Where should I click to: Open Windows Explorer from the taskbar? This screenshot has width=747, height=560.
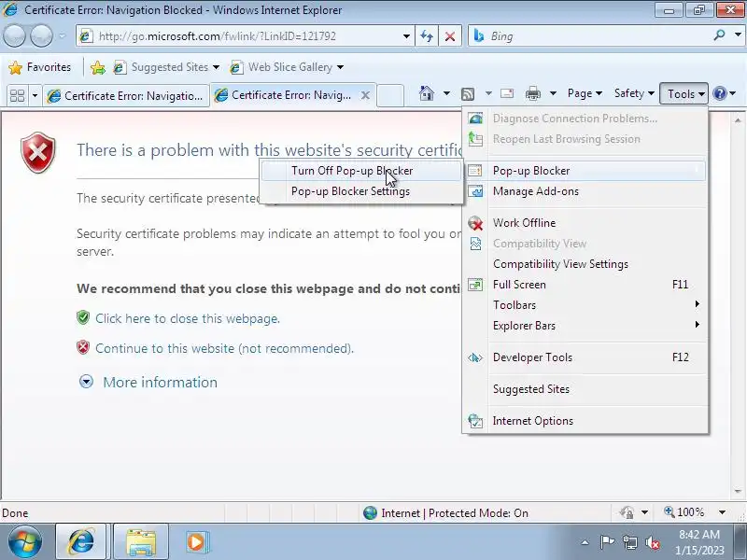pyautogui.click(x=141, y=542)
